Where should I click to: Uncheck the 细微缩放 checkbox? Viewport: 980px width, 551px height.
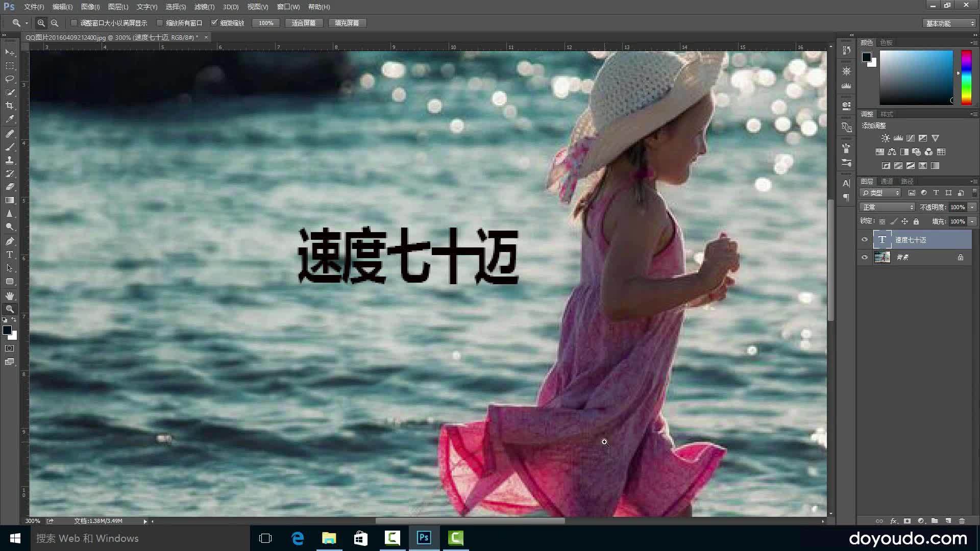214,23
